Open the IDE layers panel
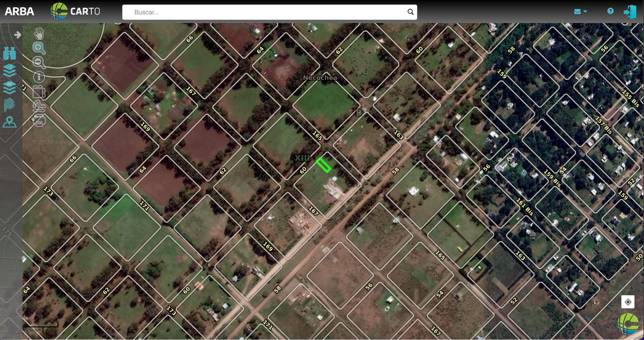Image resolution: width=644 pixels, height=340 pixels. click(x=10, y=87)
